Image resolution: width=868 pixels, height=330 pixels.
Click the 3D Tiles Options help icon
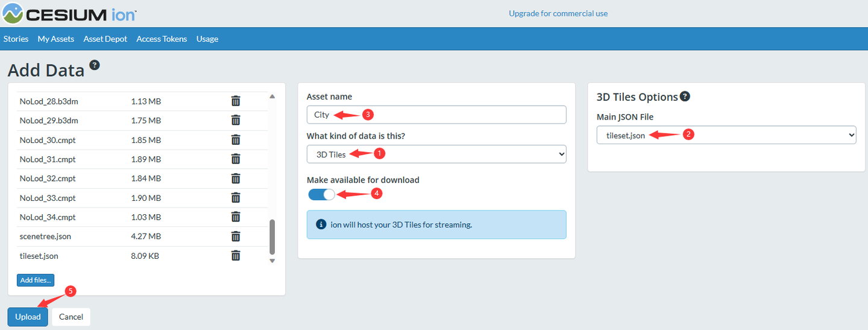[685, 97]
